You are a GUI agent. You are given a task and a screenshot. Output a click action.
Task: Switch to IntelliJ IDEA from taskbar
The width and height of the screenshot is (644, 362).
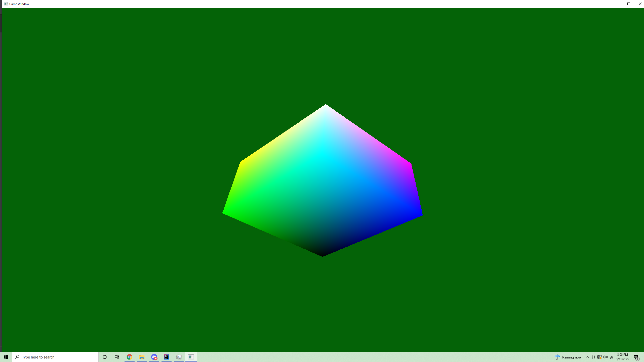(166, 357)
